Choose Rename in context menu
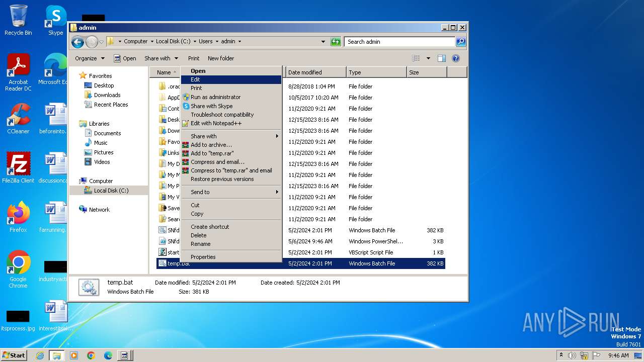This screenshot has width=644, height=362. (x=231, y=244)
